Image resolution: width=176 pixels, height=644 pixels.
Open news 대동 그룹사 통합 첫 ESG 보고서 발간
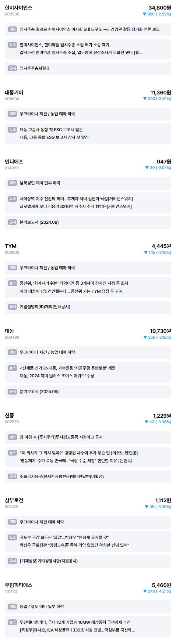click(x=51, y=130)
